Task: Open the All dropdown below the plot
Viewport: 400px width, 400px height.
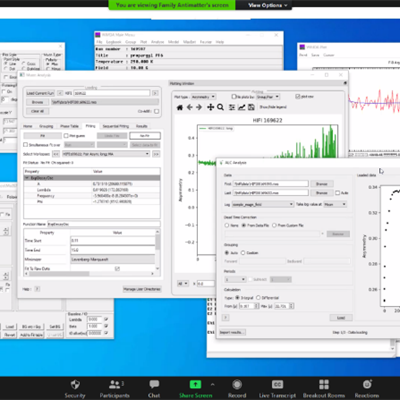Action: pyautogui.click(x=183, y=284)
